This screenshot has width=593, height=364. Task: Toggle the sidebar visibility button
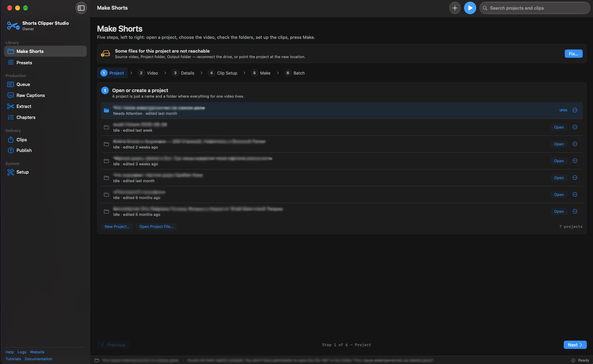click(x=81, y=8)
